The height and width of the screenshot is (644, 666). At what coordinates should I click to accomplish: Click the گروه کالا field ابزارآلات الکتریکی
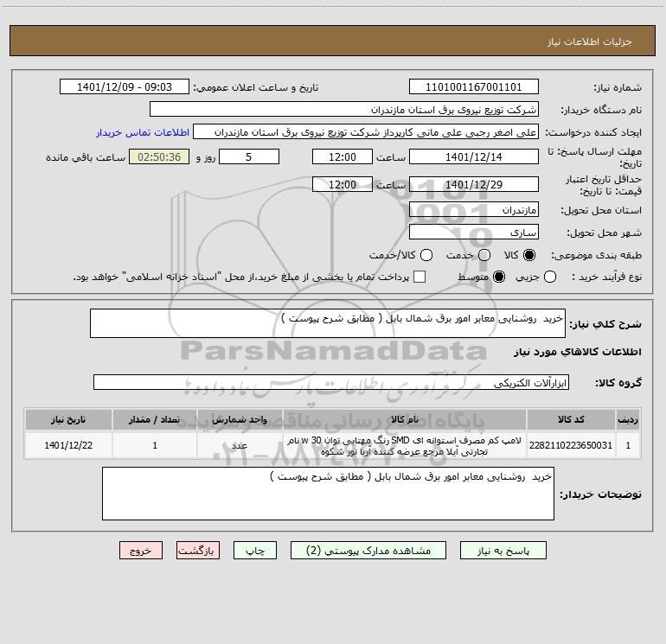(x=331, y=382)
